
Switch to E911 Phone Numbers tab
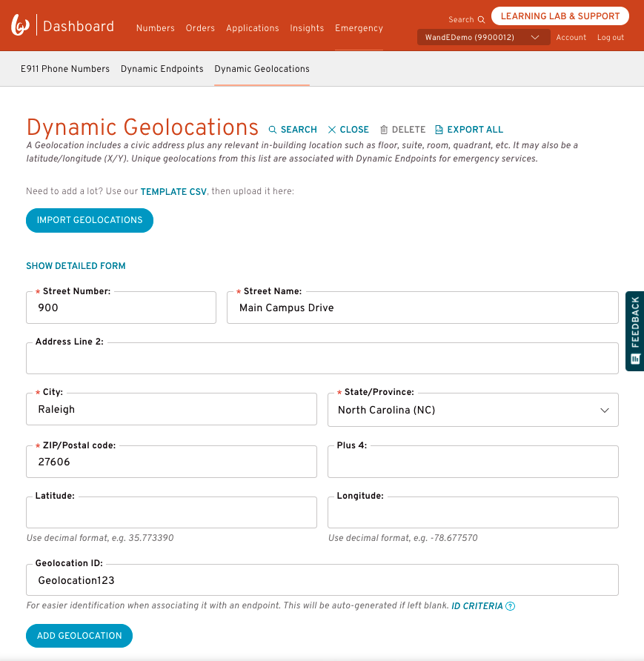65,69
